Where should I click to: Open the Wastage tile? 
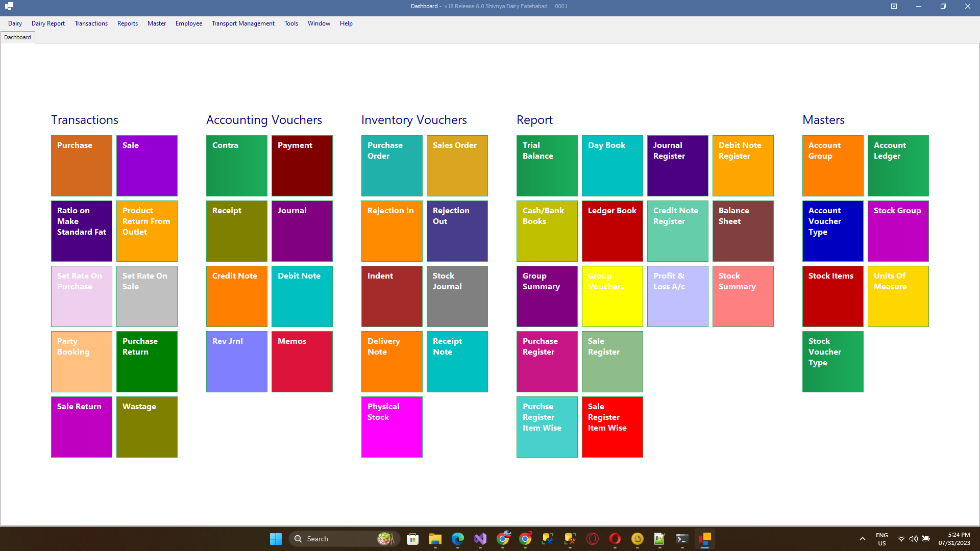[147, 427]
